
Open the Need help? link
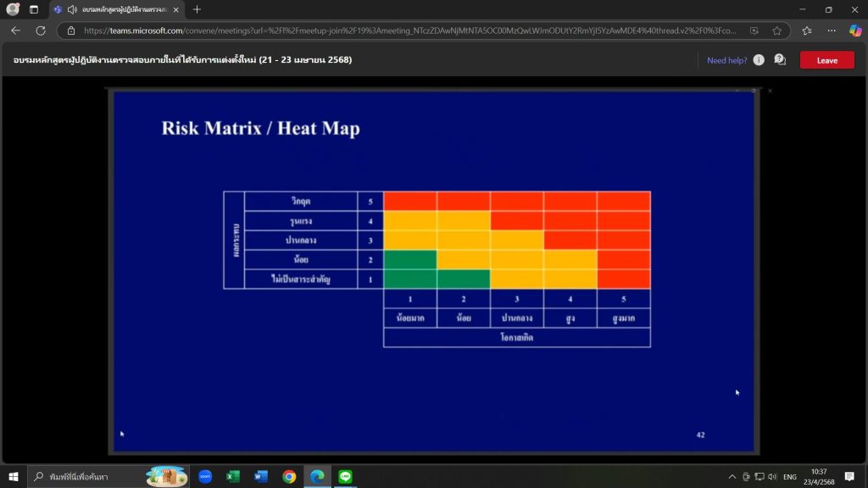click(727, 60)
